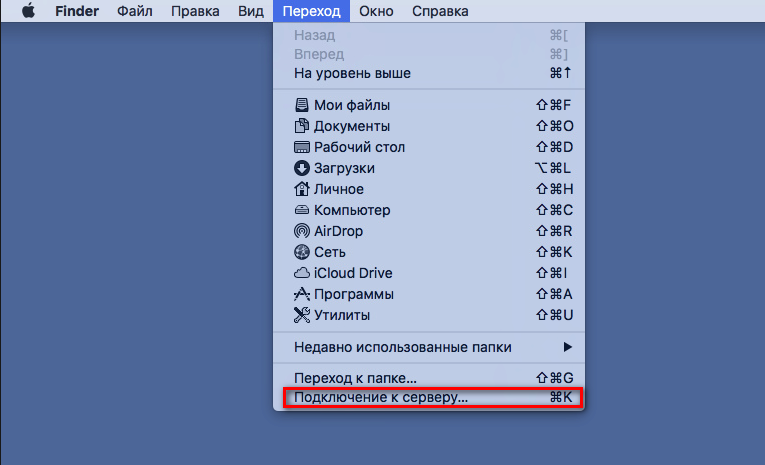Click the Личное house icon

[x=302, y=189]
